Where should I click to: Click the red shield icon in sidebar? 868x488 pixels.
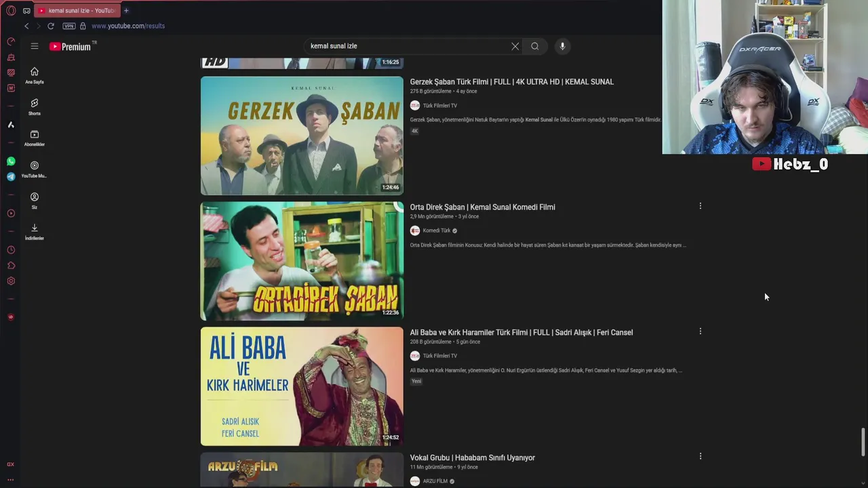(11, 317)
